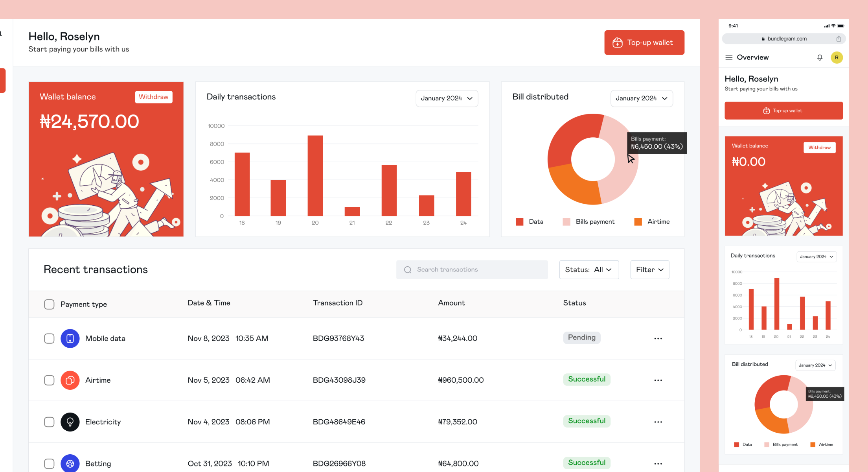Screen dimensions: 868x472
Task: Click notification bell in mobile view
Action: [x=820, y=57]
